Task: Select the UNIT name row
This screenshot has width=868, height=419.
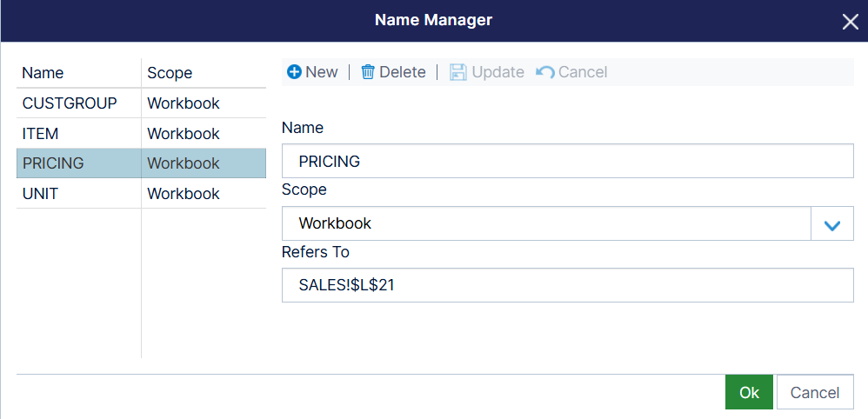Action: pyautogui.click(x=141, y=194)
